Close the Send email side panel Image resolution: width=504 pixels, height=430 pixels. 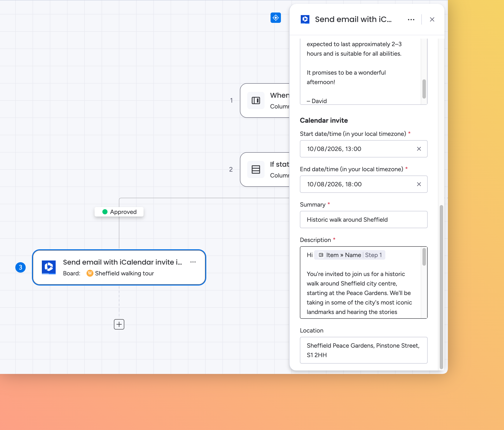[432, 19]
